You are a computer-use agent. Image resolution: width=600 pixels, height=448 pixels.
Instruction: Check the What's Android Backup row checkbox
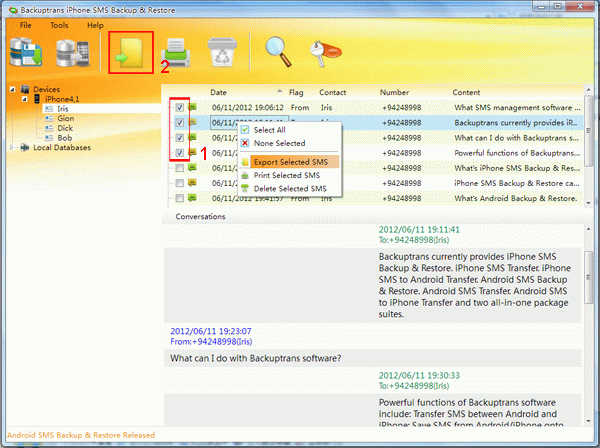point(179,198)
